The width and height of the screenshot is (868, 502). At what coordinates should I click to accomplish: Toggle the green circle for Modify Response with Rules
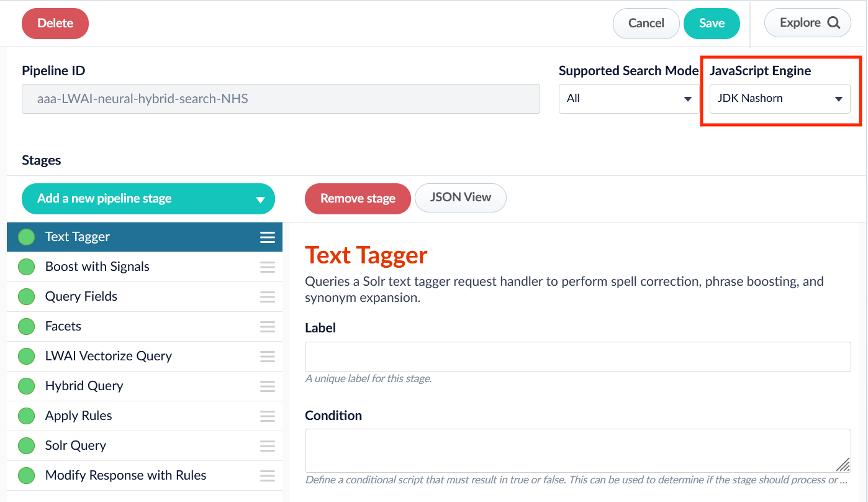click(x=26, y=475)
